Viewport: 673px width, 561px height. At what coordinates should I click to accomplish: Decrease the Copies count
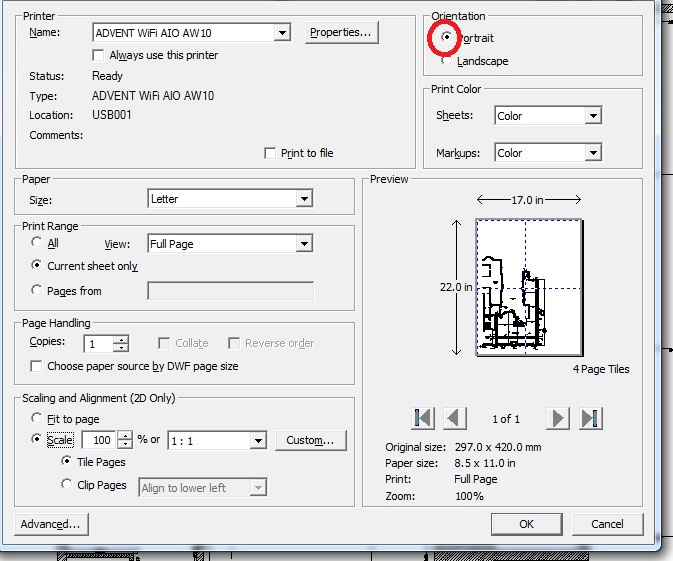tap(121, 347)
